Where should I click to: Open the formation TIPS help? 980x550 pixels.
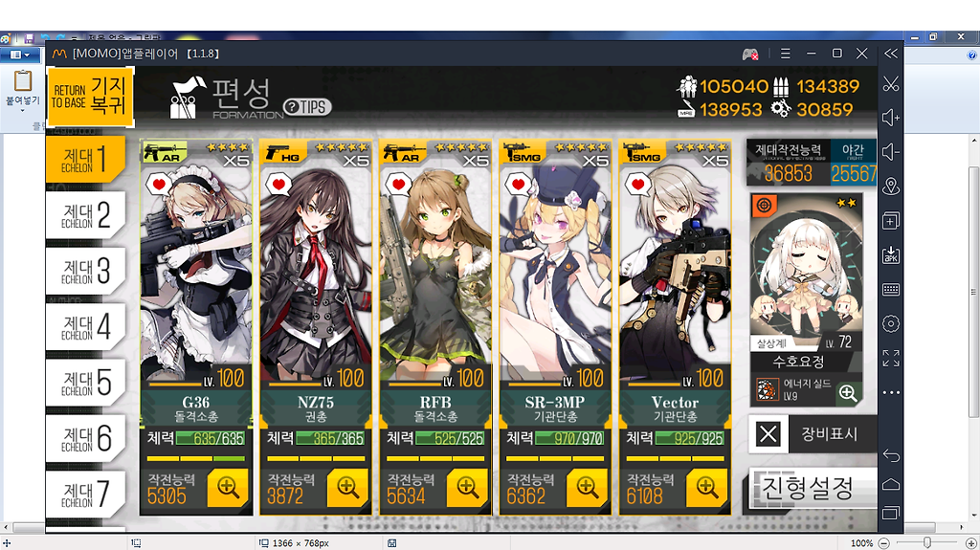pyautogui.click(x=307, y=107)
